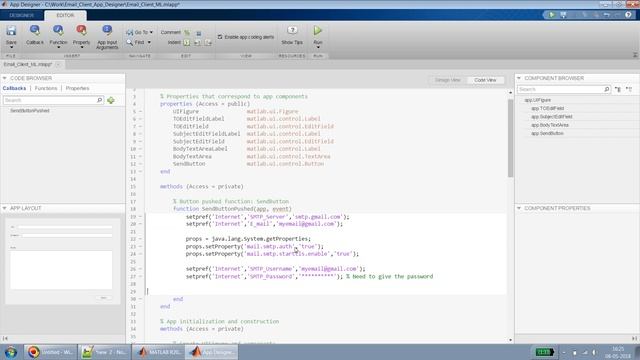Viewport: 640px width, 360px height.
Task: Click the editor scroll up arrow
Action: (511, 93)
